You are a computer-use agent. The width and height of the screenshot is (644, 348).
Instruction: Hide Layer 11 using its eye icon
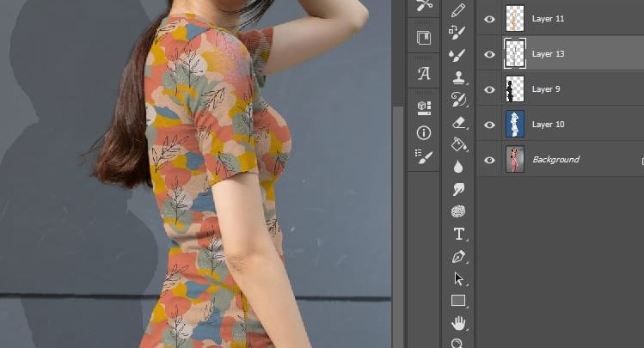489,19
